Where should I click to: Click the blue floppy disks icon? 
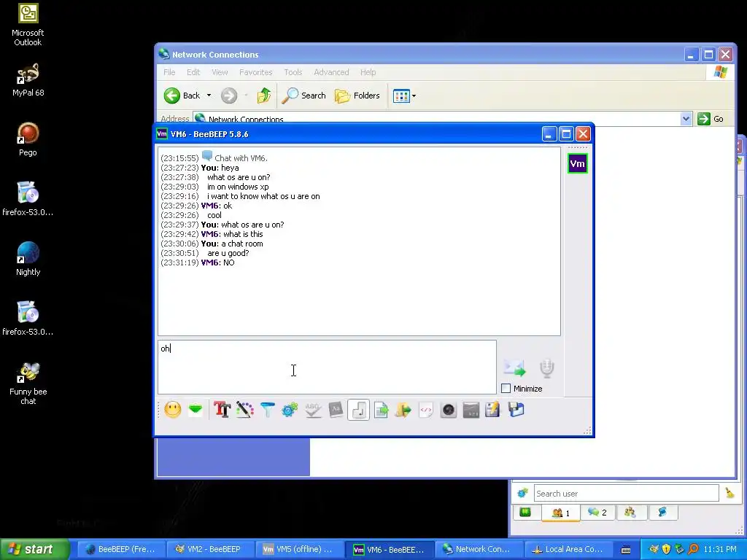(516, 410)
